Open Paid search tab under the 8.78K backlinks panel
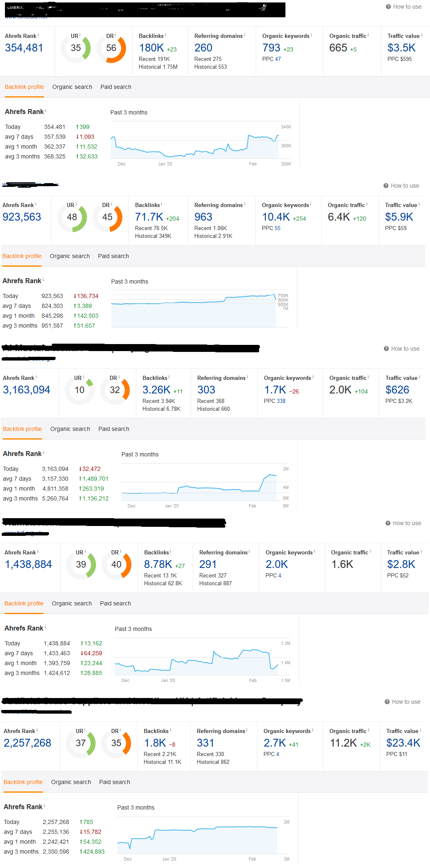This screenshot has height=868, width=430. click(115, 603)
